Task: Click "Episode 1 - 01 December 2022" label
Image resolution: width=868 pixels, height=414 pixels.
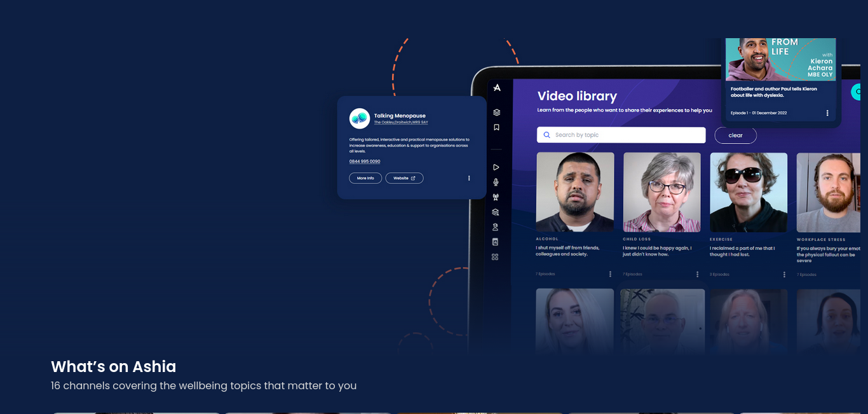Action: point(759,113)
